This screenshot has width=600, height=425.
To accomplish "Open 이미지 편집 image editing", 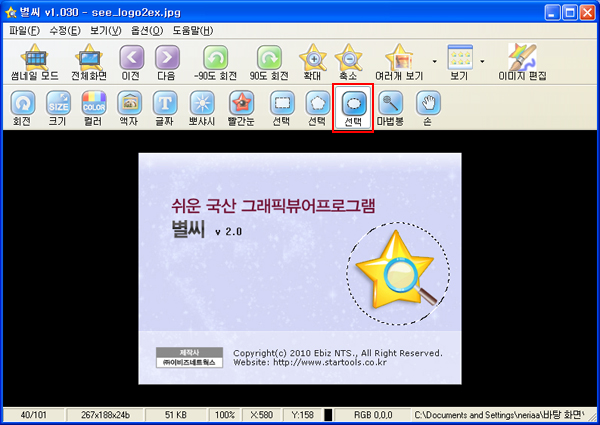I will pyautogui.click(x=522, y=62).
